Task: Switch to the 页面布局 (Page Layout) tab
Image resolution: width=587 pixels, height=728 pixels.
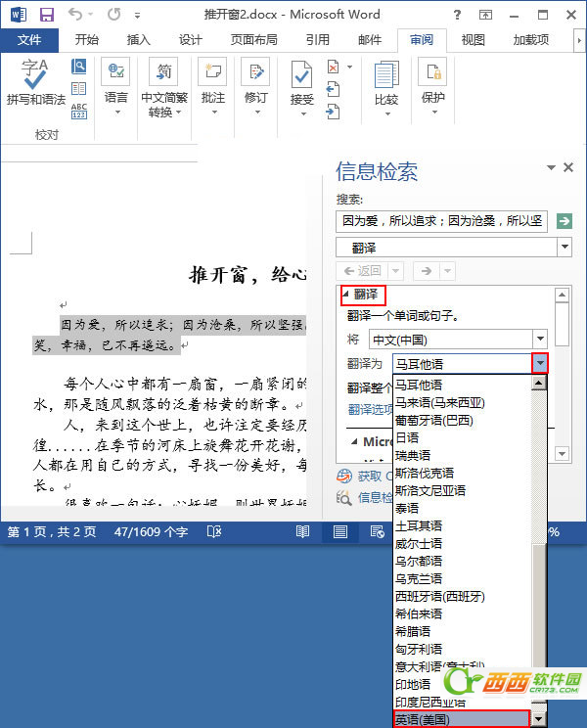Action: click(254, 40)
